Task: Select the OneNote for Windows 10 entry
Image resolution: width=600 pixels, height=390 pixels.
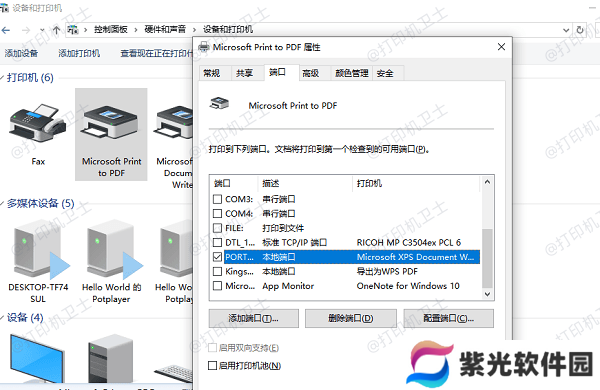Action: point(408,286)
